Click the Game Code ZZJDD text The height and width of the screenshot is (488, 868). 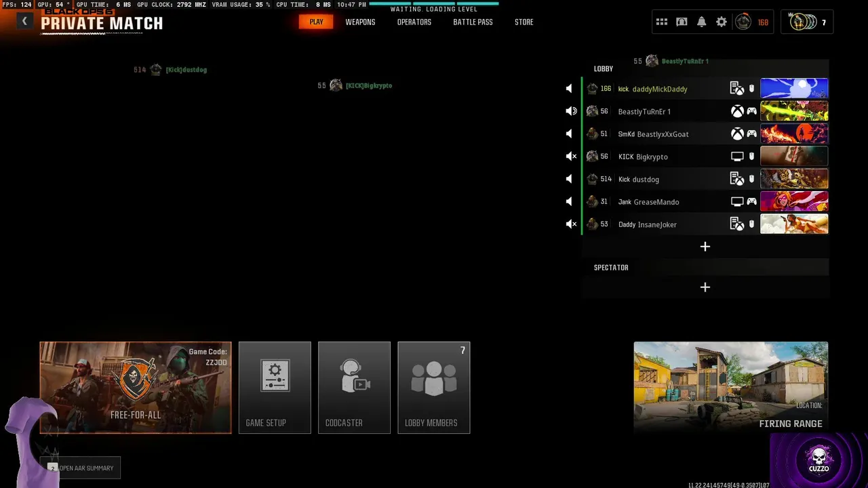tap(208, 357)
